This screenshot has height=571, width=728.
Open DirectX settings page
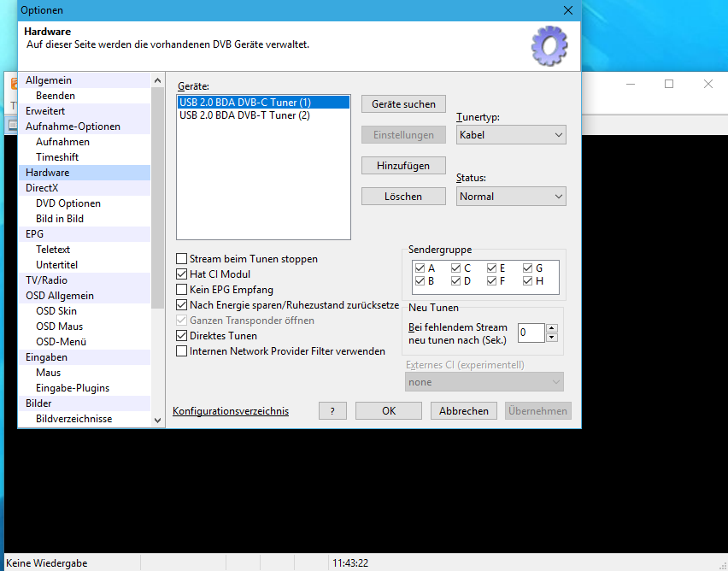pos(85,188)
